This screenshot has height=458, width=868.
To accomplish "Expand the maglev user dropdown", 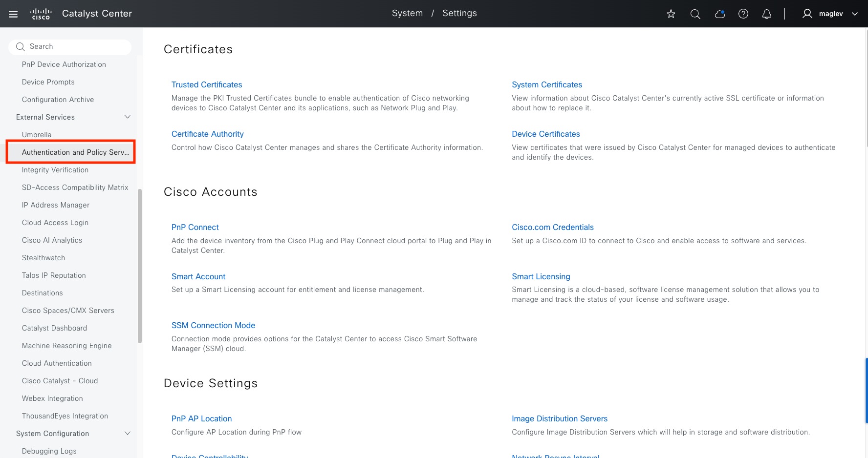I will [855, 14].
